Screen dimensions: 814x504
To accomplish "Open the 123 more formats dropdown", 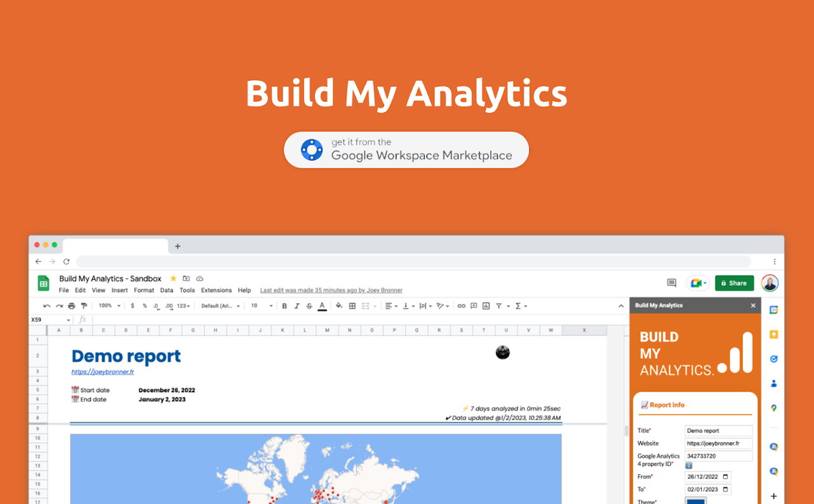I will tap(183, 306).
